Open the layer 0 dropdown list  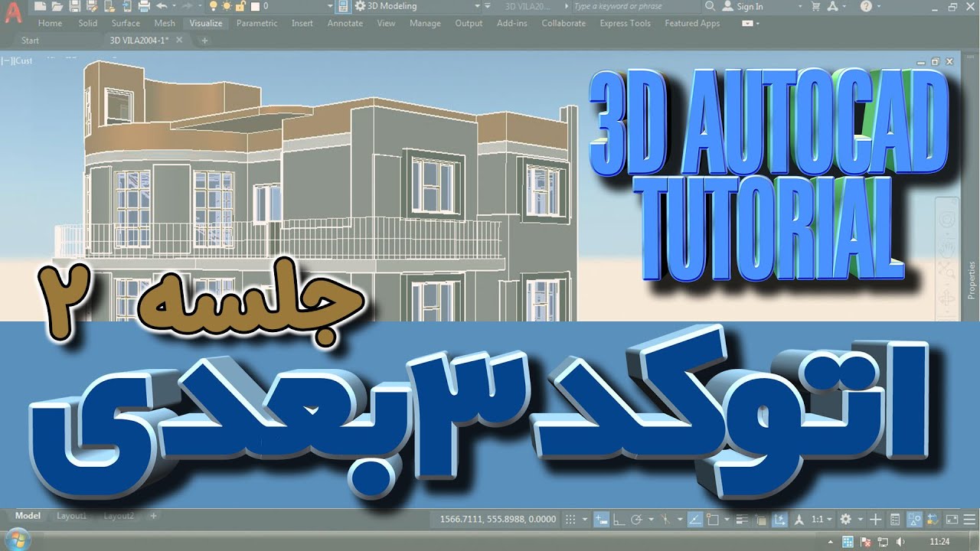click(330, 6)
